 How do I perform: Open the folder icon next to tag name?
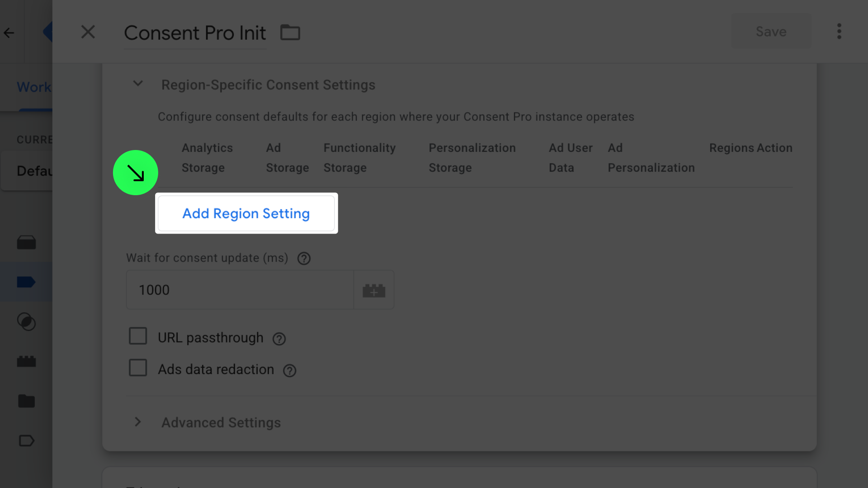[290, 33]
